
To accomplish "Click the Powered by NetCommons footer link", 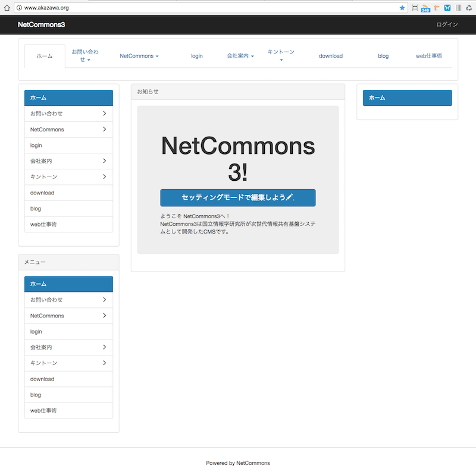I will coord(237,463).
